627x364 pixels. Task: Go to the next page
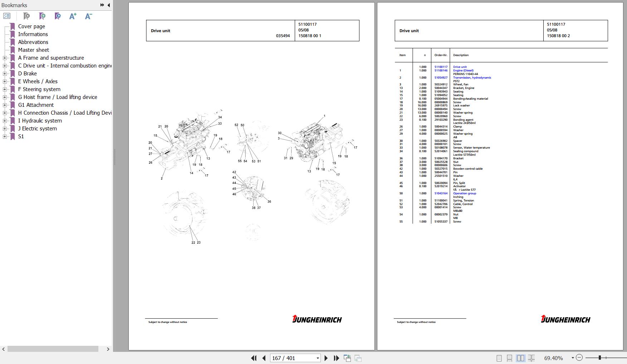pyautogui.click(x=326, y=358)
